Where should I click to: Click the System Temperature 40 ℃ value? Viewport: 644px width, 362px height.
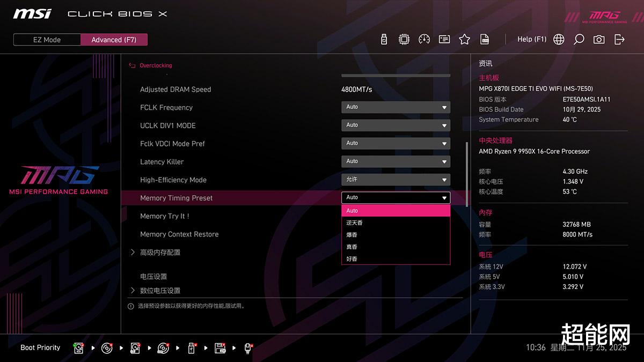569,120
